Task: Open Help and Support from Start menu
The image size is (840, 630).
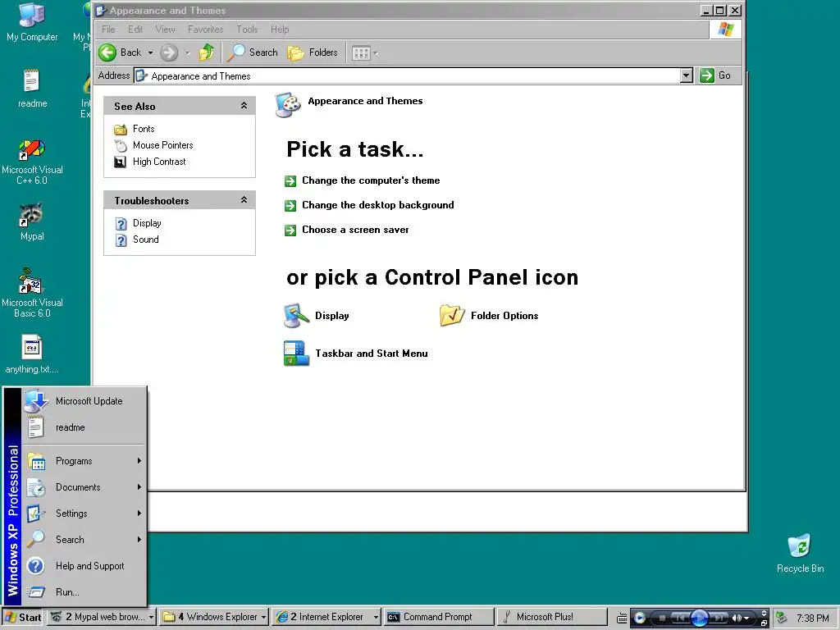Action: (x=84, y=566)
